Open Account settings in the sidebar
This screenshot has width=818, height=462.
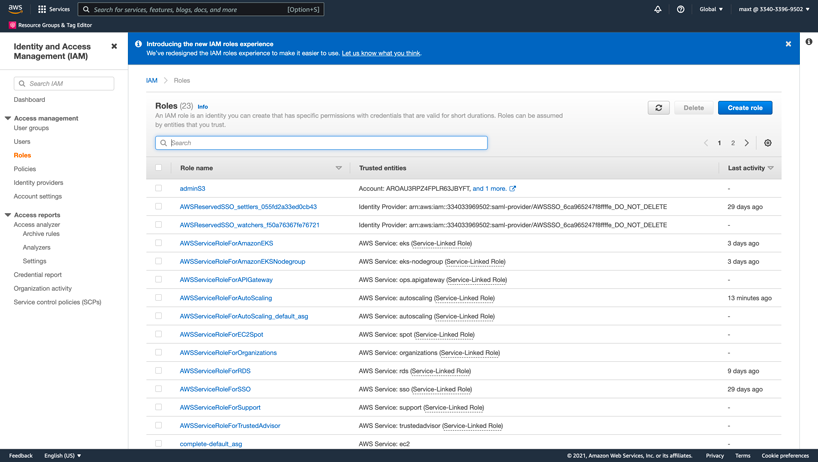pos(38,197)
